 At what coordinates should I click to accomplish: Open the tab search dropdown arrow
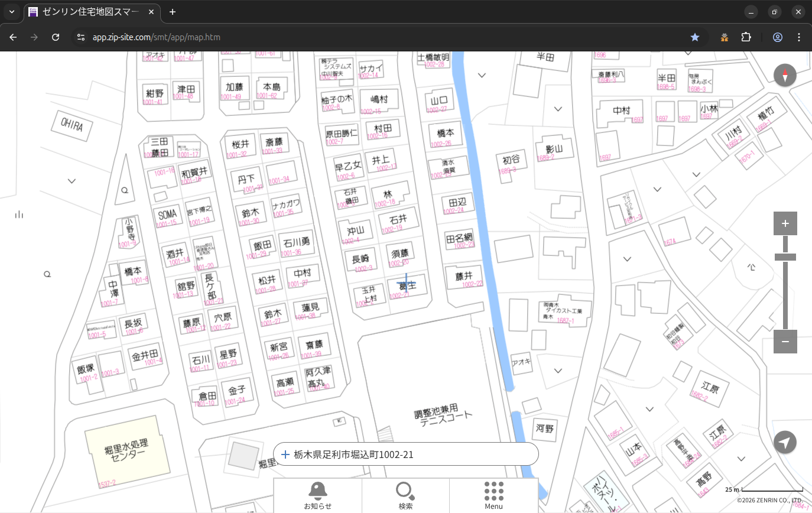(x=12, y=12)
